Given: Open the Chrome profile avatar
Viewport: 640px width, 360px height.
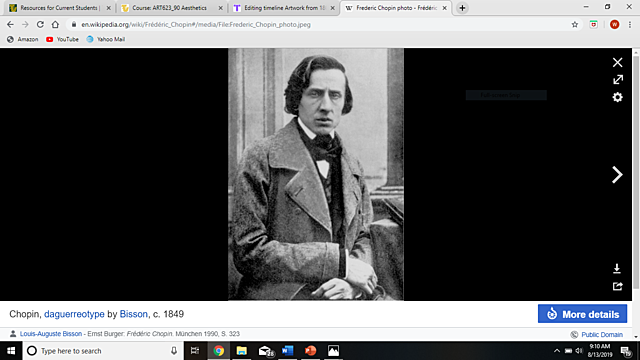Looking at the screenshot, I should [614, 24].
